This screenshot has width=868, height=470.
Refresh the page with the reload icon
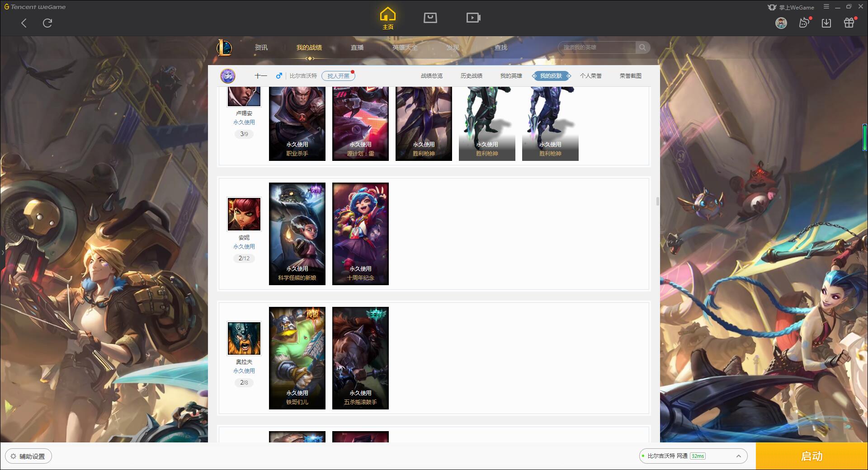click(47, 23)
